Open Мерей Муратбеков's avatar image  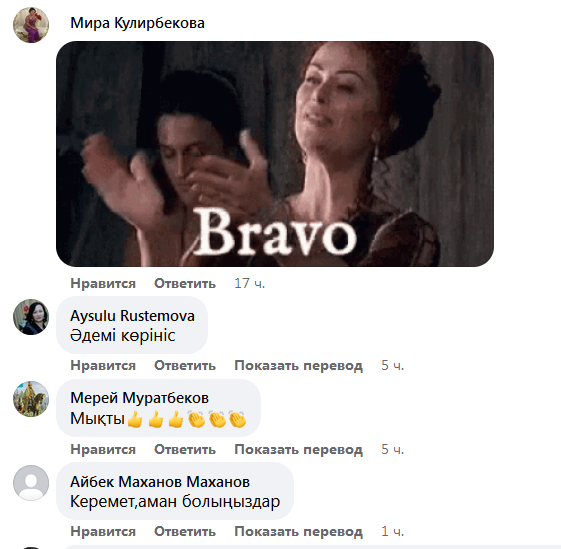coord(31,399)
